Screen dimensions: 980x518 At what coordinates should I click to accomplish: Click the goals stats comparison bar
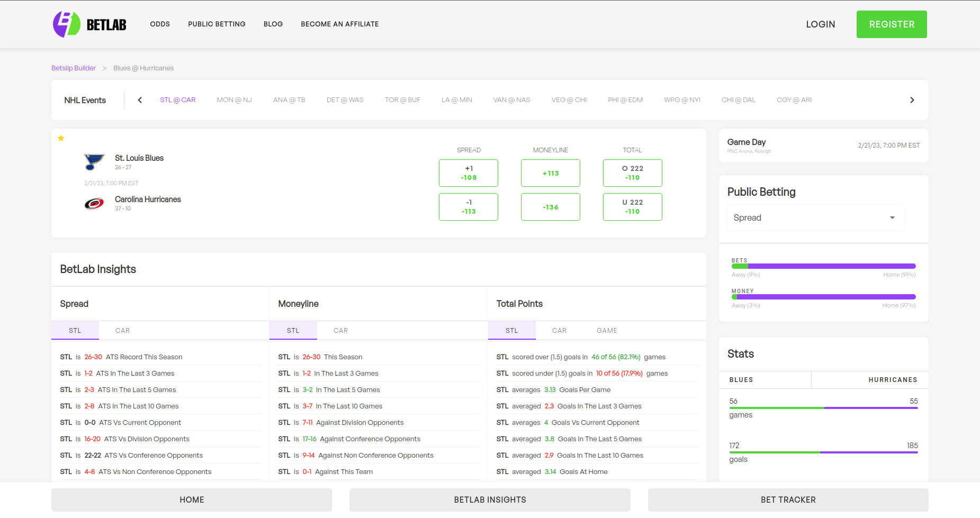click(823, 452)
